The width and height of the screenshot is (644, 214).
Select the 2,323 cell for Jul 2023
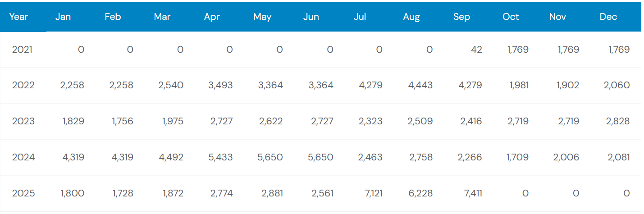click(x=370, y=121)
